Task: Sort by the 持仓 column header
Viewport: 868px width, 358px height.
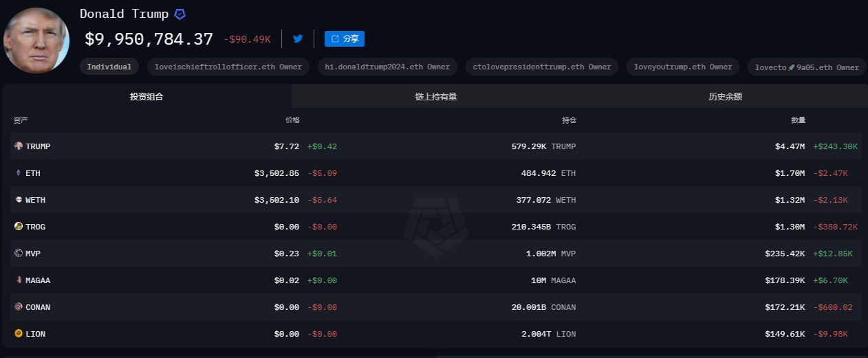Action: pyautogui.click(x=569, y=120)
